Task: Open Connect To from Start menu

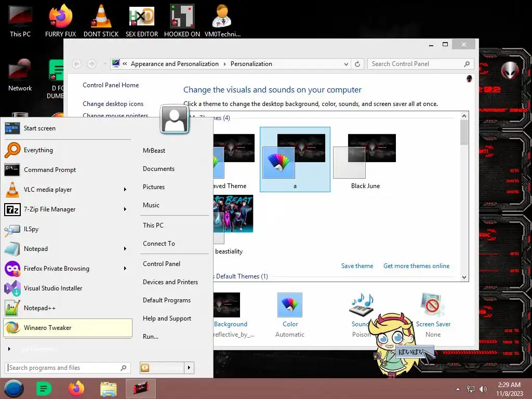Action: click(159, 243)
